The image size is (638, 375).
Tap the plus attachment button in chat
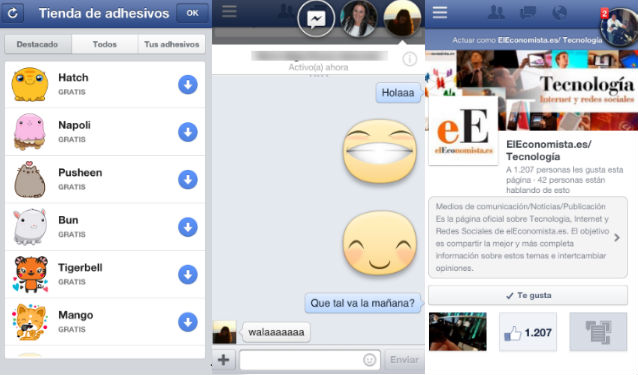coord(224,360)
